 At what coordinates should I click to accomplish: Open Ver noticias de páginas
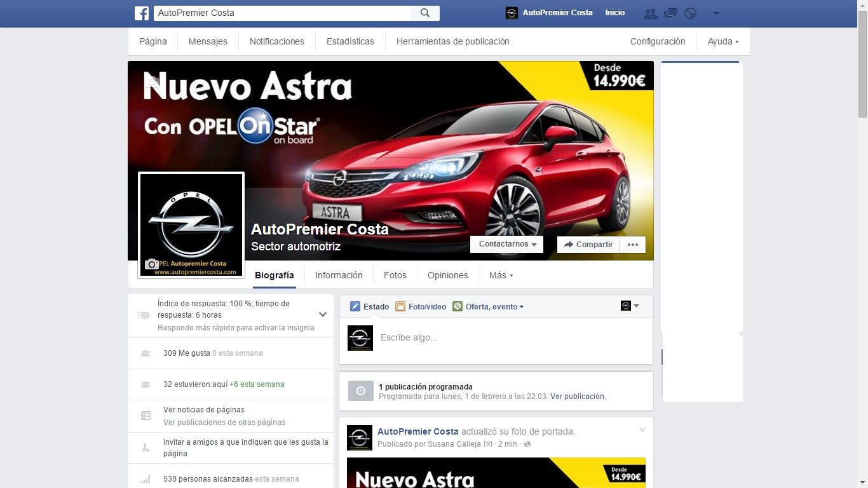pos(204,410)
